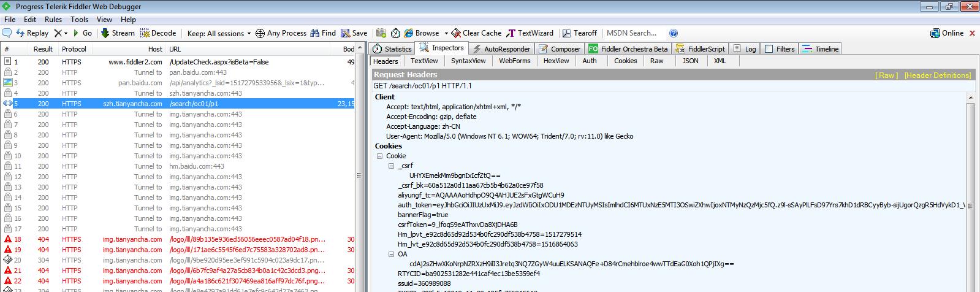980x292 pixels.
Task: Open the File menu
Action: pos(10,20)
